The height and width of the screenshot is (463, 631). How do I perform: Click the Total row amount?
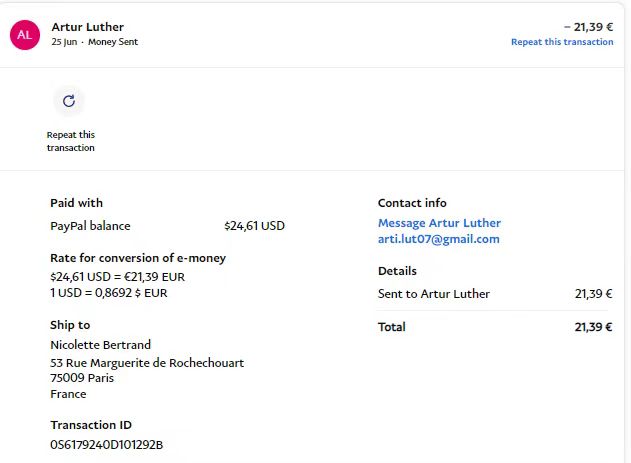click(593, 327)
